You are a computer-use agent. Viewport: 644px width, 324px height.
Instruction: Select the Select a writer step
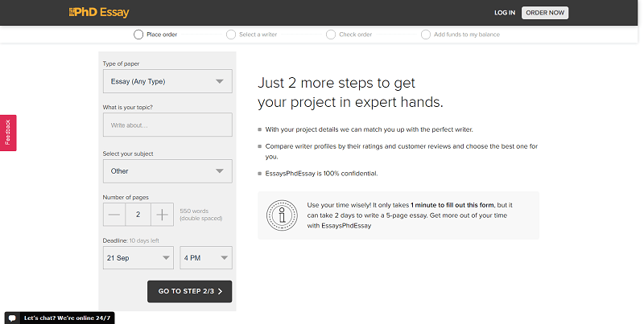tap(232, 35)
